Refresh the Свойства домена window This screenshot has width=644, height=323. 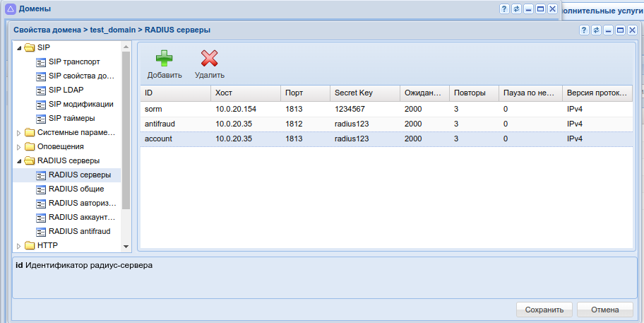coord(596,30)
